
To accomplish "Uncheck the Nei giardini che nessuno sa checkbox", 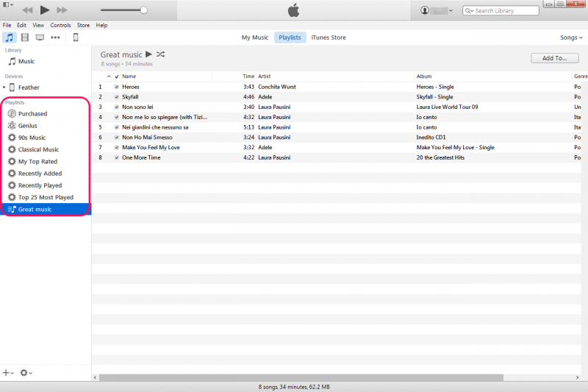I will click(x=117, y=127).
